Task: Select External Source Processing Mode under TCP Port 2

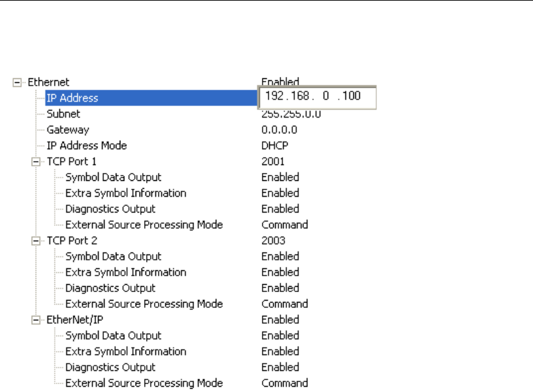Action: point(144,303)
